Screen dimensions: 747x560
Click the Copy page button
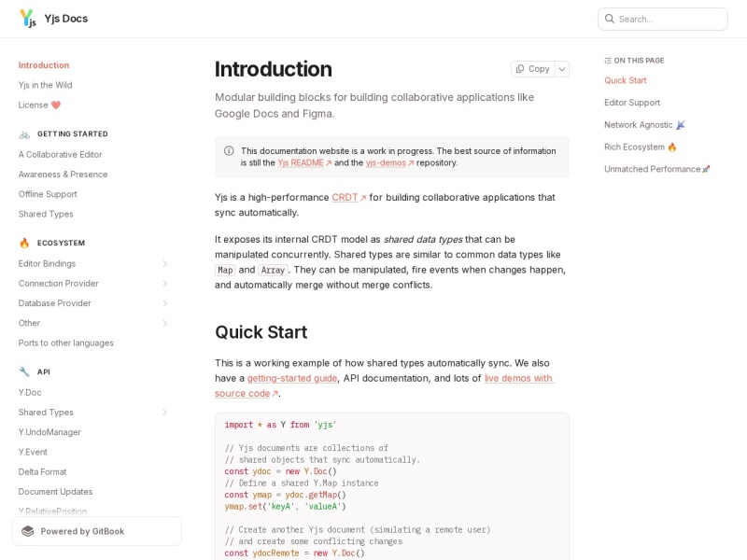[533, 69]
